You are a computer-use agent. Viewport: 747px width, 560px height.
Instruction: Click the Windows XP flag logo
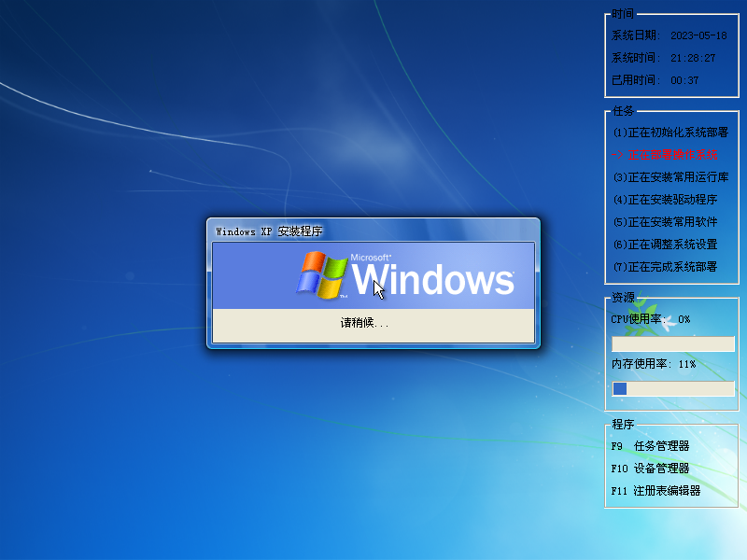[322, 275]
